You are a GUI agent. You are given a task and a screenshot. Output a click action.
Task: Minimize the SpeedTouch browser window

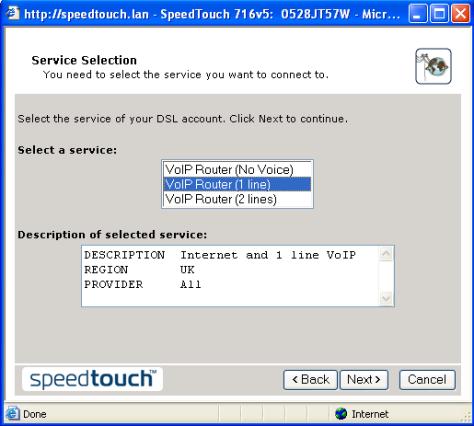(418, 14)
